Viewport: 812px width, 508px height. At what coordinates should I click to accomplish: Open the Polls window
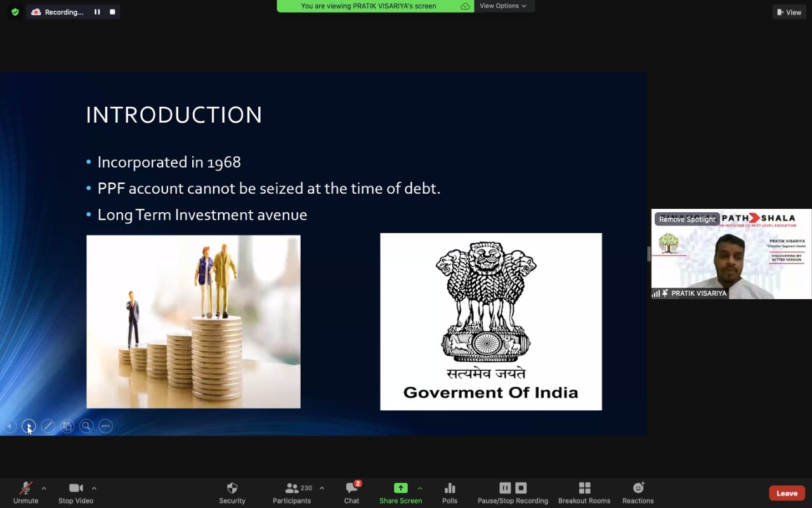(449, 493)
